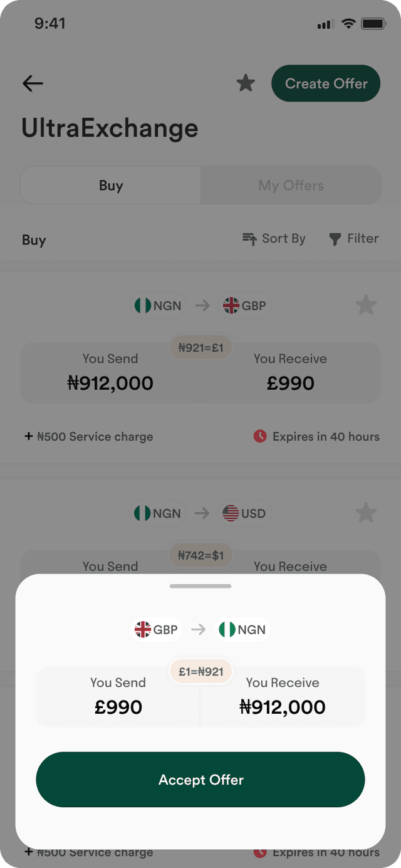Click the NGN flag chip in bottom sheet

pyautogui.click(x=242, y=629)
